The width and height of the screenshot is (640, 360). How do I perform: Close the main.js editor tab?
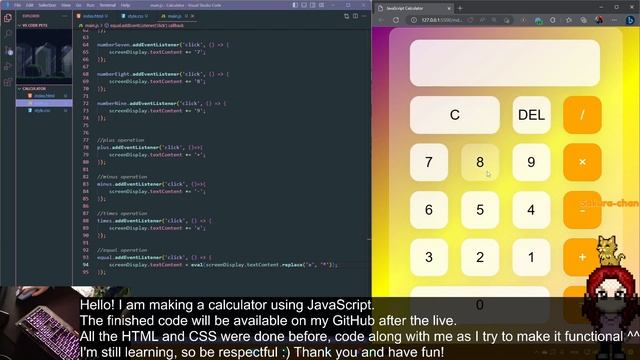click(193, 16)
